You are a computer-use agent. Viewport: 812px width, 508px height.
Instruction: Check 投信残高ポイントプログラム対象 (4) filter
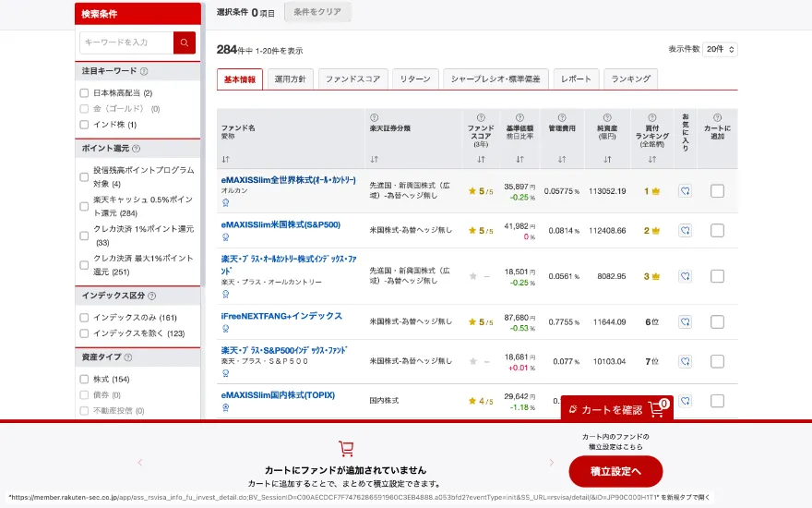point(84,177)
